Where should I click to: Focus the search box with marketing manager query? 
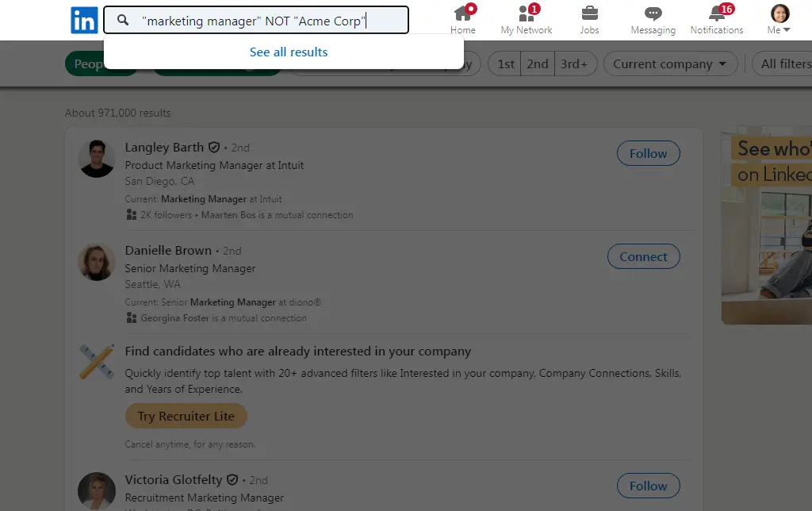click(x=256, y=20)
